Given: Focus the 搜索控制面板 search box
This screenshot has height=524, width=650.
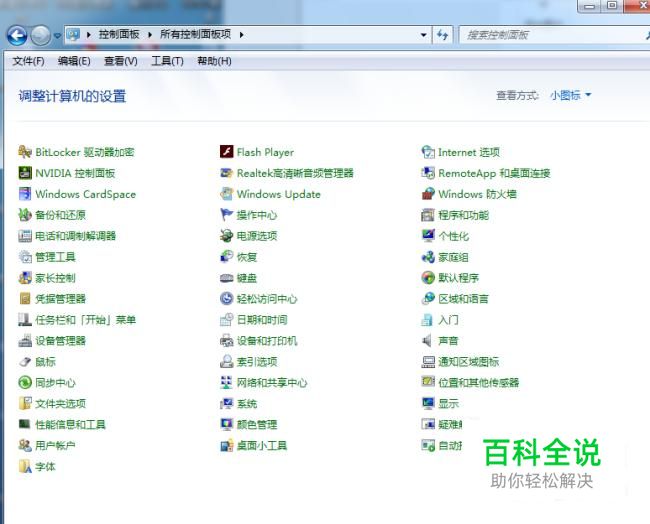Looking at the screenshot, I should [x=554, y=35].
